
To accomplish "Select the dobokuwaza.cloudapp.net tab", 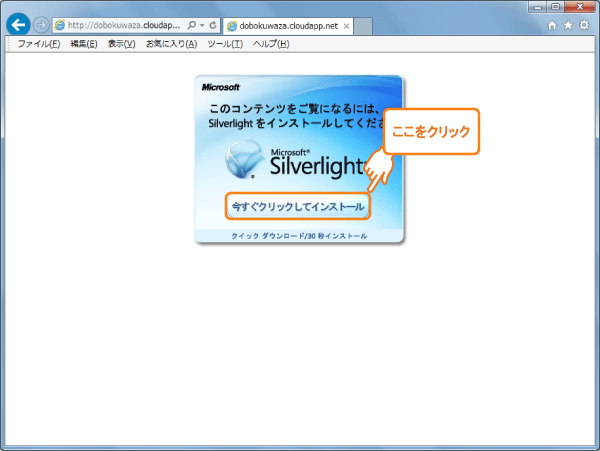I will click(x=288, y=26).
